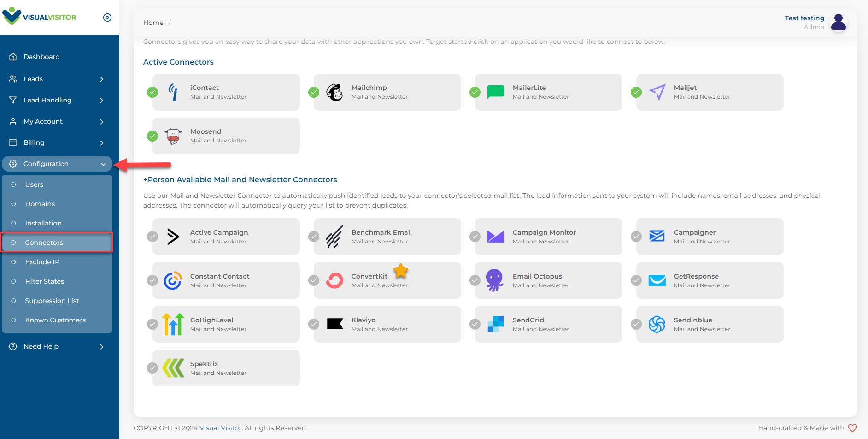The image size is (868, 439).
Task: Click the Lead Handling funnel icon
Action: 13,100
